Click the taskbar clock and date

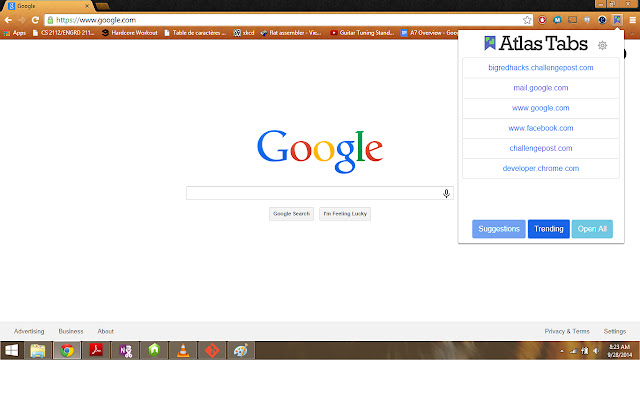(619, 351)
